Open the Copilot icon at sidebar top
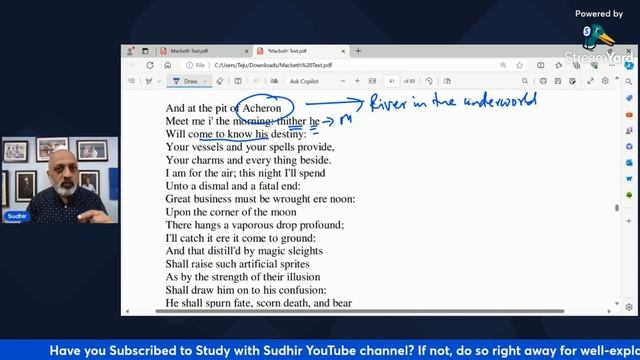Viewport: 640px width, 360px height. (x=629, y=65)
